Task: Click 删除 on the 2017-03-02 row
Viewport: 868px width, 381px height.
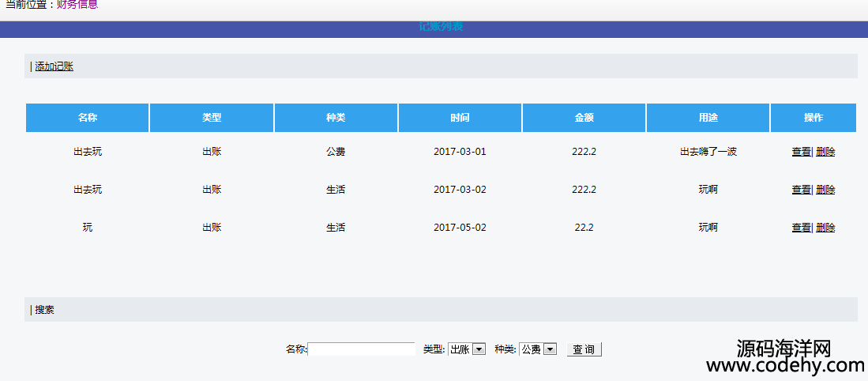Action: [825, 190]
